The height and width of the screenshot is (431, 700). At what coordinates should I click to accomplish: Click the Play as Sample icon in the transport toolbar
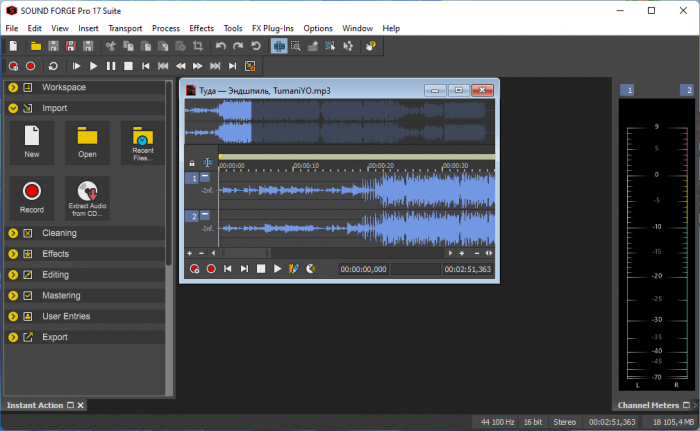[250, 66]
